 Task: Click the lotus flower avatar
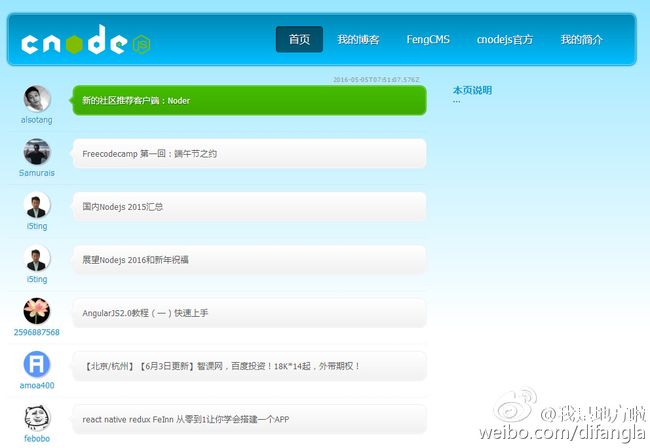coord(37,311)
